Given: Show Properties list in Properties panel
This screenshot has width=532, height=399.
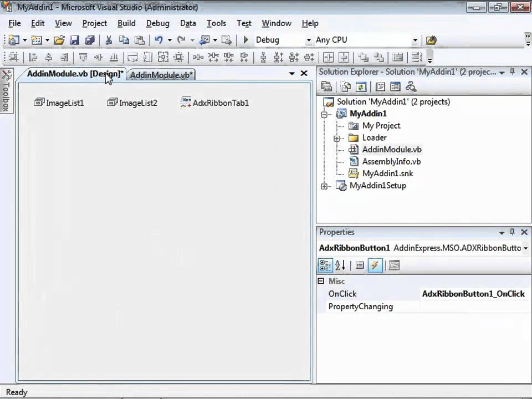Looking at the screenshot, I should click(360, 265).
